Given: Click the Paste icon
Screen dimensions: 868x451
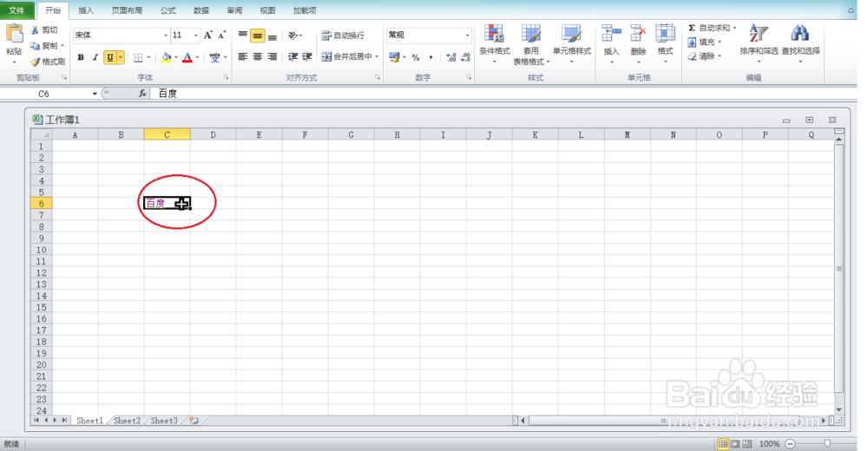Looking at the screenshot, I should (x=14, y=35).
